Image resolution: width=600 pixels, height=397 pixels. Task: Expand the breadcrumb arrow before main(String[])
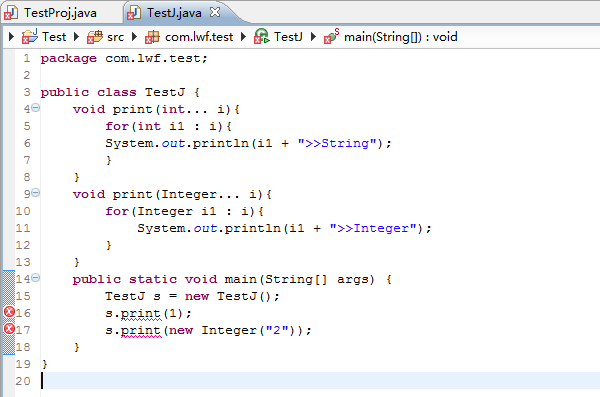pos(313,37)
